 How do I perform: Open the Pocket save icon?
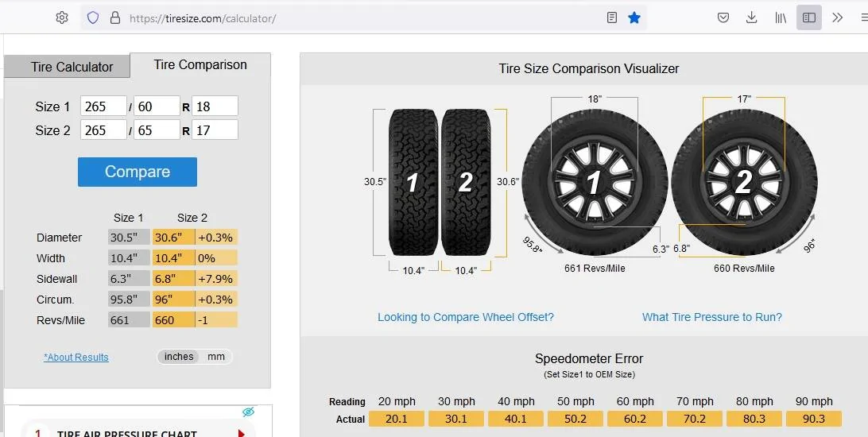[x=723, y=17]
